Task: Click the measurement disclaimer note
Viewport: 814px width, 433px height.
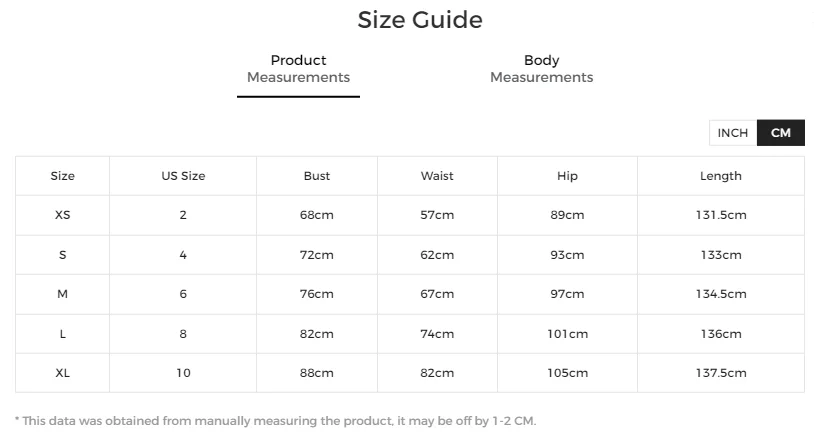Action: [275, 421]
